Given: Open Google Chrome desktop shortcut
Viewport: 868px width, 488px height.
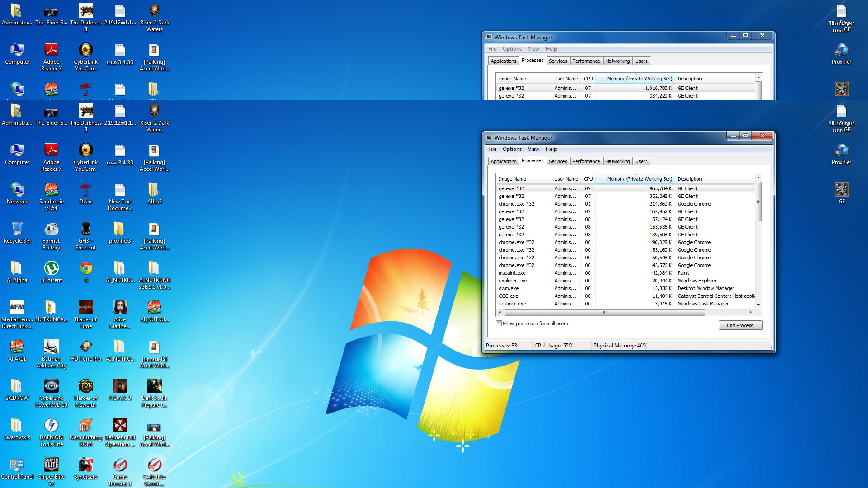Looking at the screenshot, I should (85, 269).
